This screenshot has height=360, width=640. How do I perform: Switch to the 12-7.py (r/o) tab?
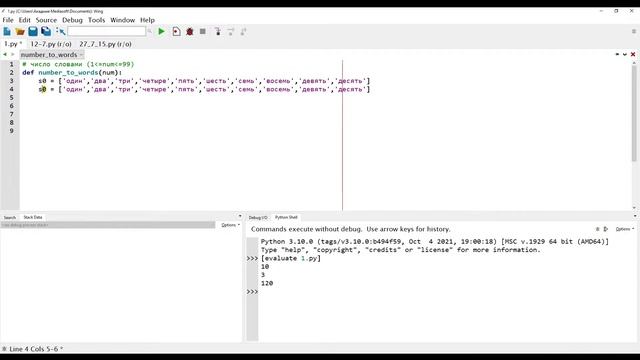(x=51, y=44)
